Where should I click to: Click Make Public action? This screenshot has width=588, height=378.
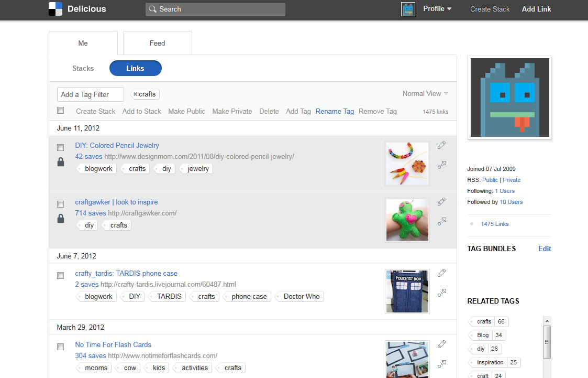(x=186, y=112)
